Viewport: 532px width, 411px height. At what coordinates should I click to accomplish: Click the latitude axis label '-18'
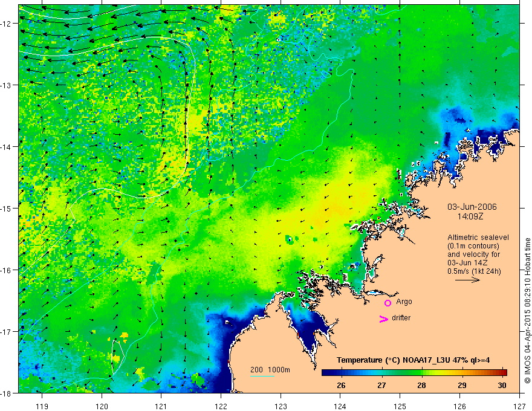point(6,393)
